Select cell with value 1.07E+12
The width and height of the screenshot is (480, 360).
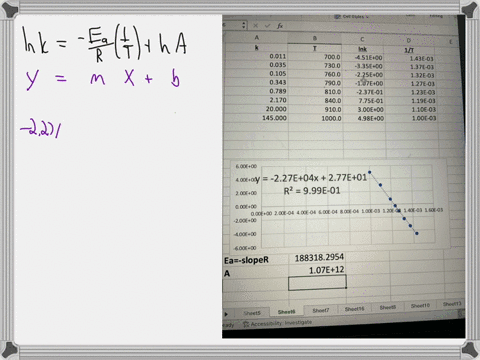326,270
